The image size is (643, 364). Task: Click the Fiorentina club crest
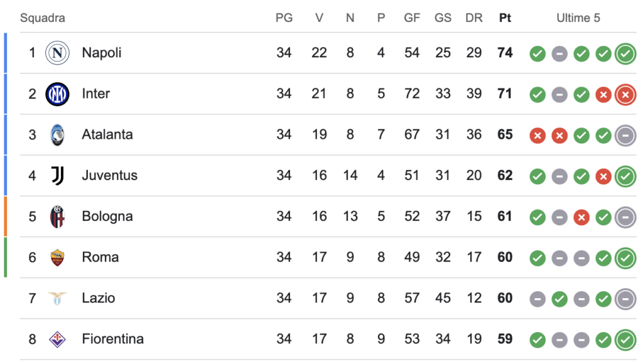click(x=57, y=339)
